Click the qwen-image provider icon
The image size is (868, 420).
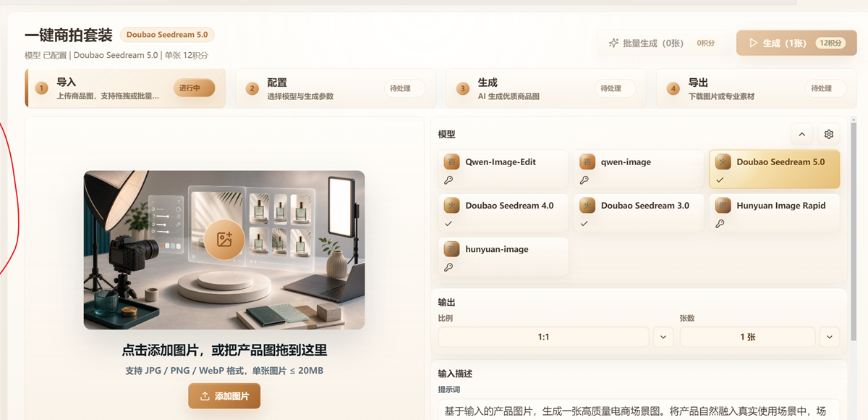tap(587, 162)
